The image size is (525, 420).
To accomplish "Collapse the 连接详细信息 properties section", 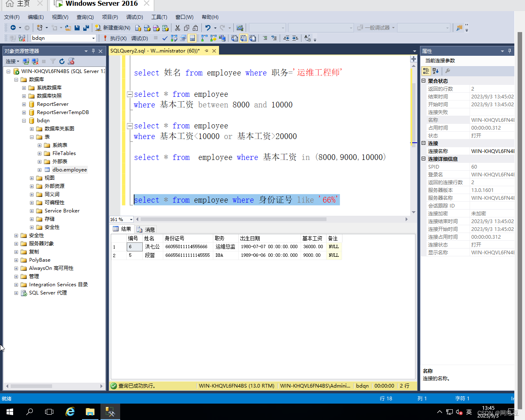I will [424, 159].
